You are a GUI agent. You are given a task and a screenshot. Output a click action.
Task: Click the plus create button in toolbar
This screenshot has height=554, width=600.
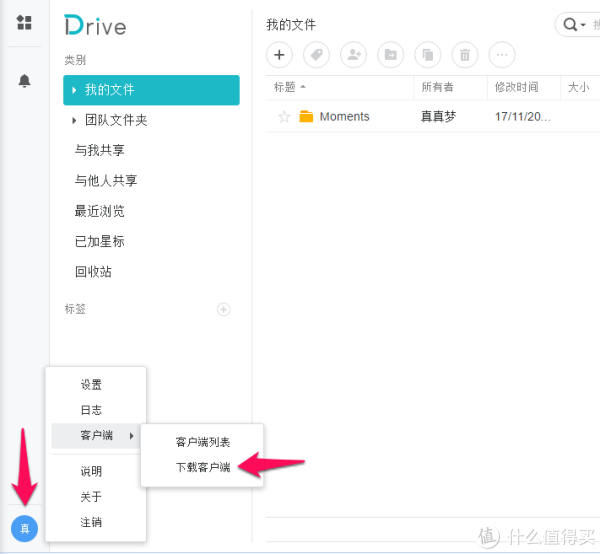click(x=280, y=55)
